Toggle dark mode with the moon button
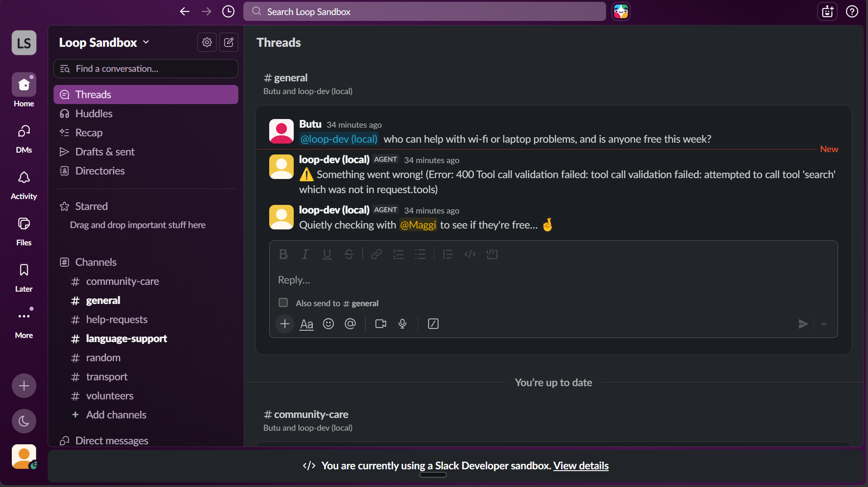 24,421
